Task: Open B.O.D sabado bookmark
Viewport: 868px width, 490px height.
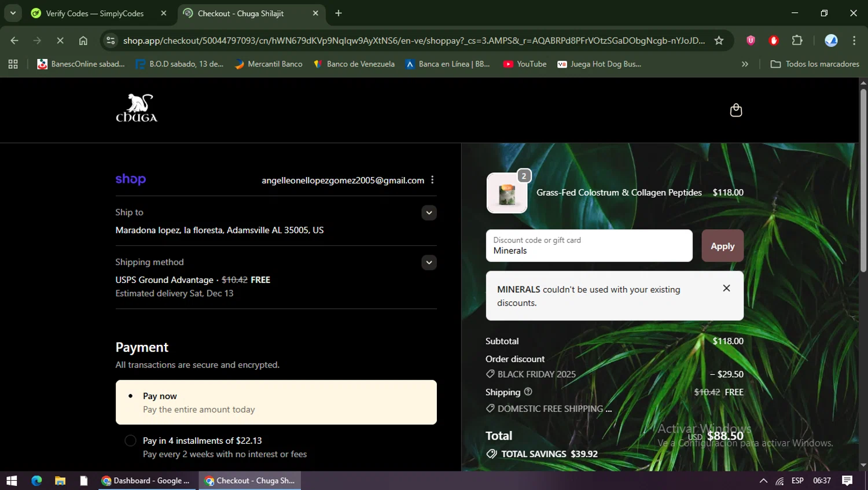Action: 179,64
